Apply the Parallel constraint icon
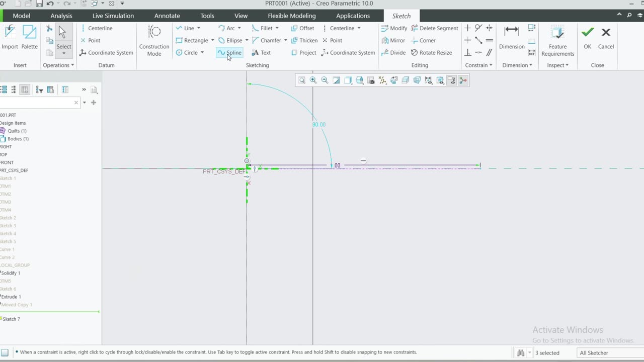This screenshot has height=362, width=644. (489, 52)
